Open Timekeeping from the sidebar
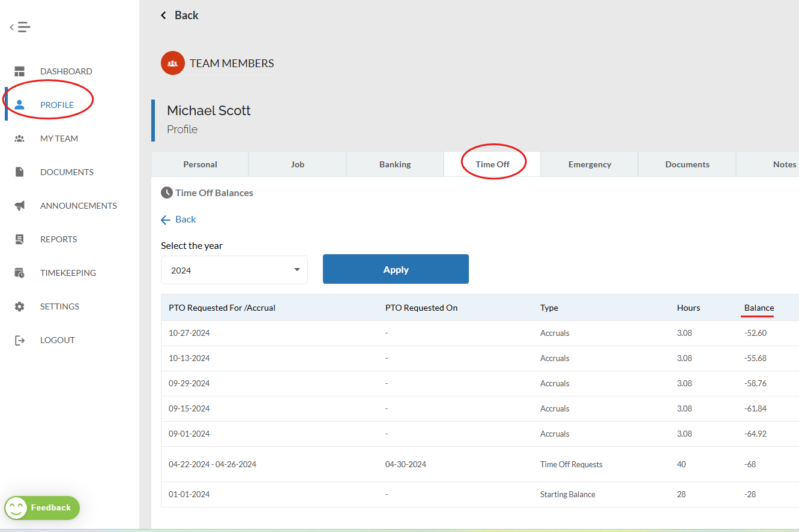799x532 pixels. [x=68, y=273]
